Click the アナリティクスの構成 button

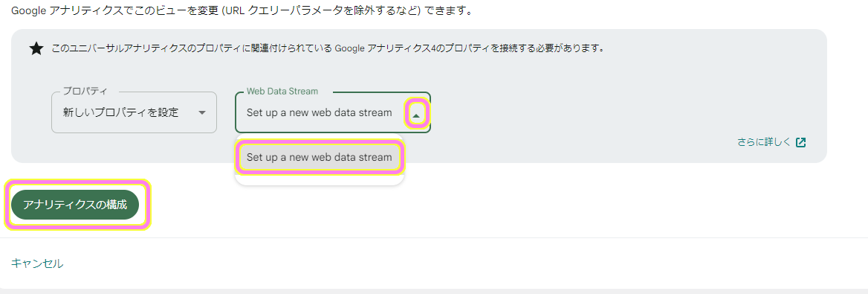[x=75, y=205]
